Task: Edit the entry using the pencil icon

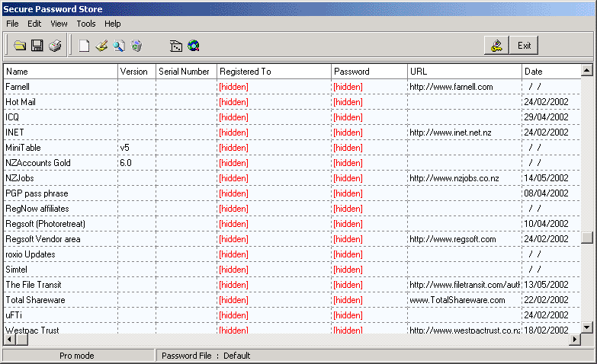Action: coord(101,46)
